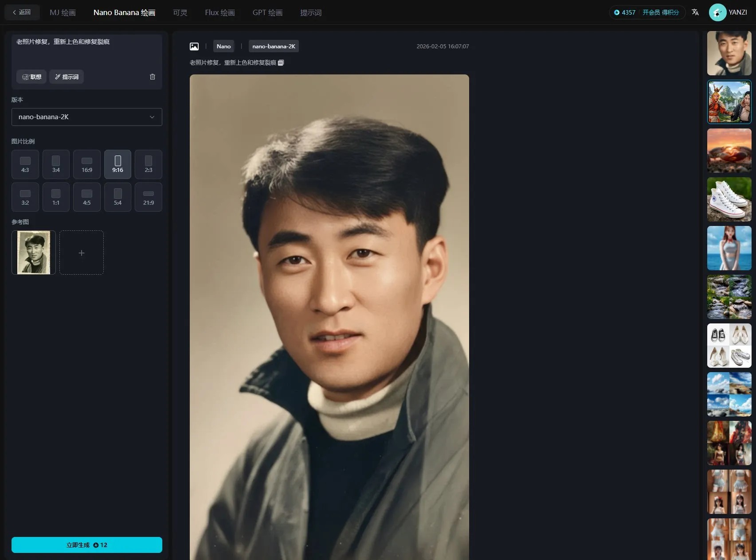
Task: Click the 开会员 得积分 membership link
Action: click(x=660, y=12)
